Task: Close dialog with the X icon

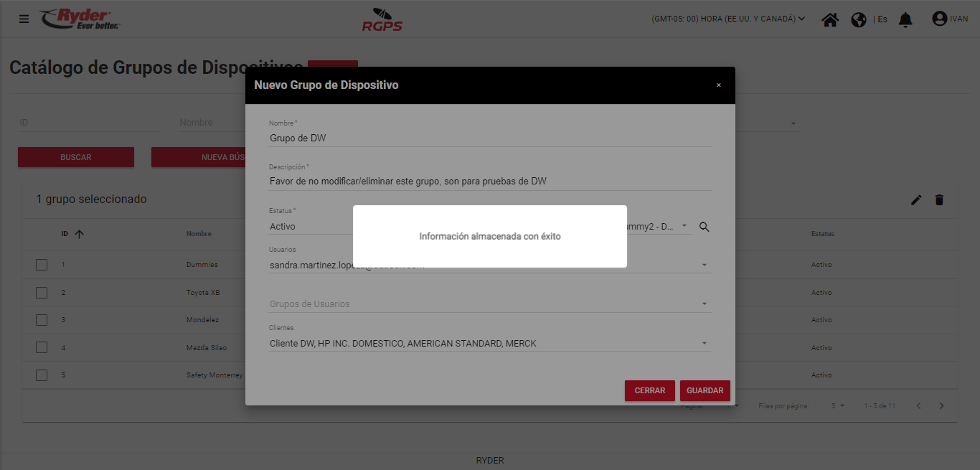Action: tap(718, 85)
